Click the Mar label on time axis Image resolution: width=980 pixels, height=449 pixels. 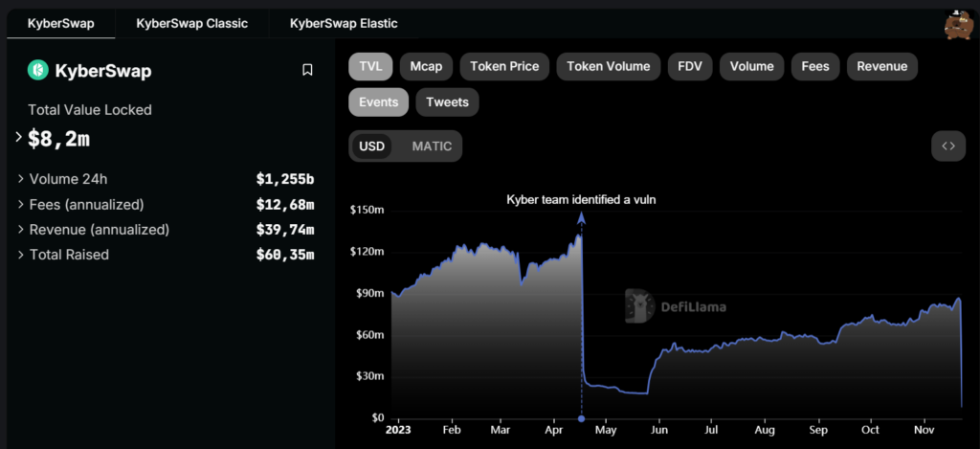click(500, 430)
